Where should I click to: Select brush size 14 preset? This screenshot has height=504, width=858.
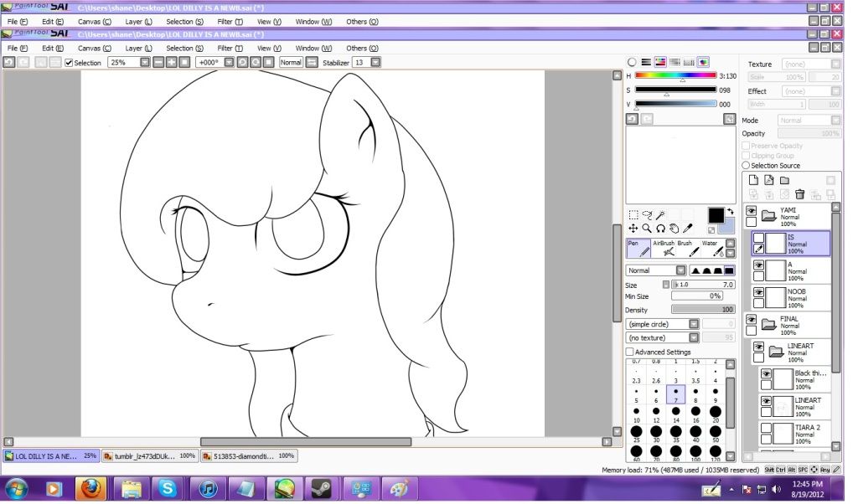pos(676,415)
